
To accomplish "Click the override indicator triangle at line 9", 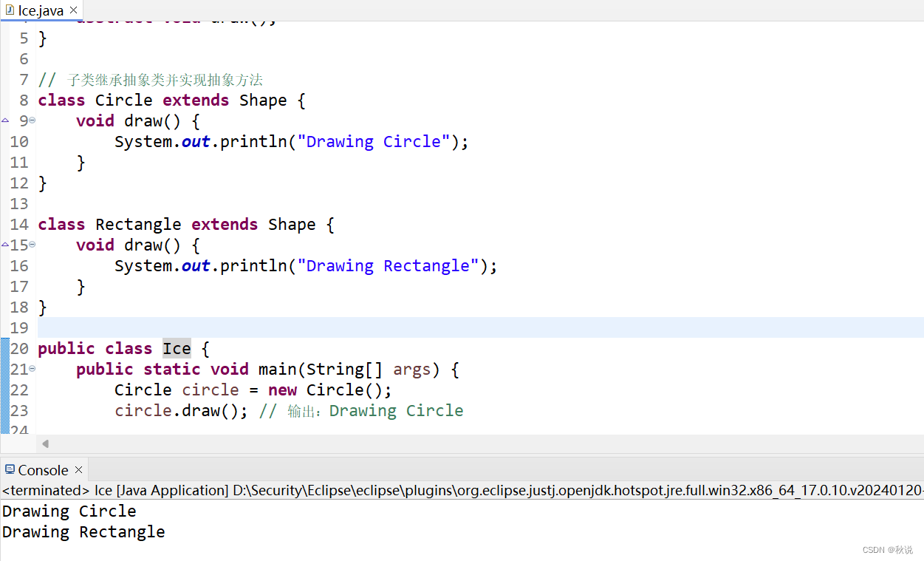I will point(5,120).
